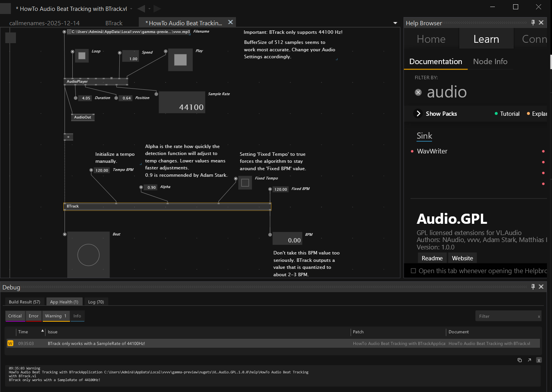Switch to the Node Info tab
The width and height of the screenshot is (552, 392).
coord(490,61)
